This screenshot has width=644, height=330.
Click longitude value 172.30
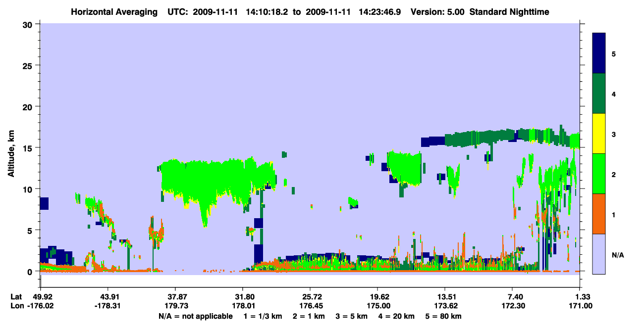pos(512,306)
